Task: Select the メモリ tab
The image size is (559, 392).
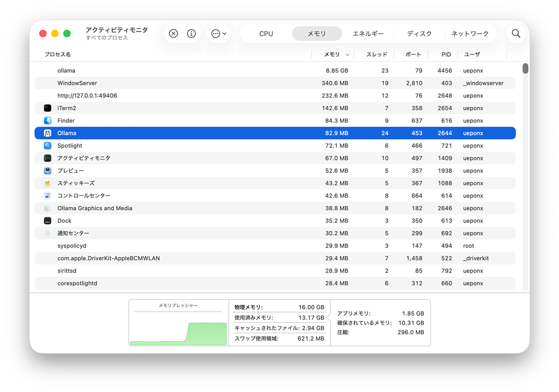Action: click(x=317, y=33)
